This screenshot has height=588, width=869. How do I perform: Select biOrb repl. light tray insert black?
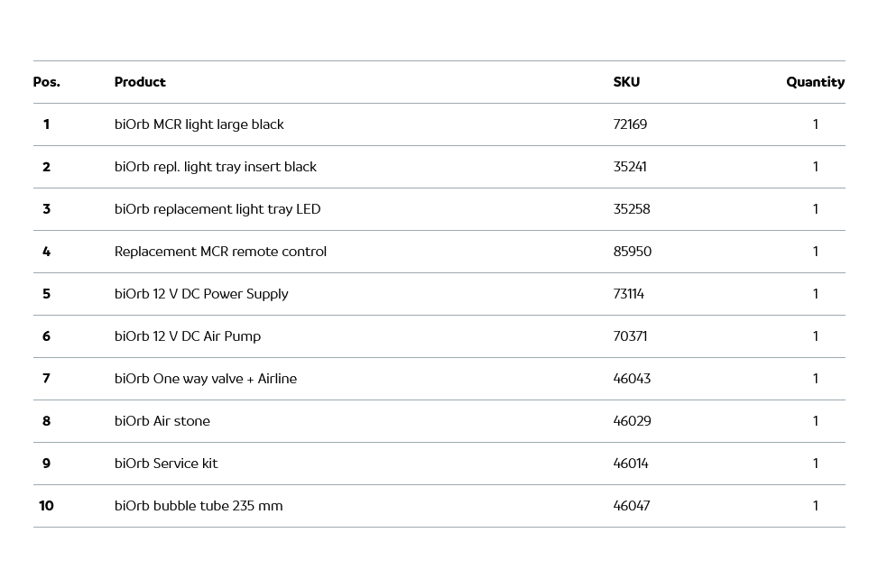click(215, 167)
